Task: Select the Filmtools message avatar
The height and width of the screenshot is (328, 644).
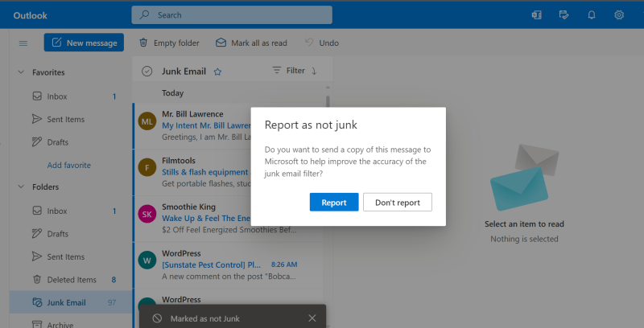Action: coord(147,167)
